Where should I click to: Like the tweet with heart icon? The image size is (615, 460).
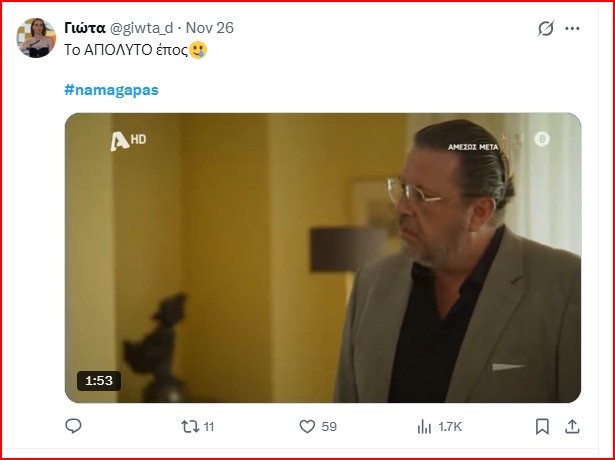pos(308,426)
